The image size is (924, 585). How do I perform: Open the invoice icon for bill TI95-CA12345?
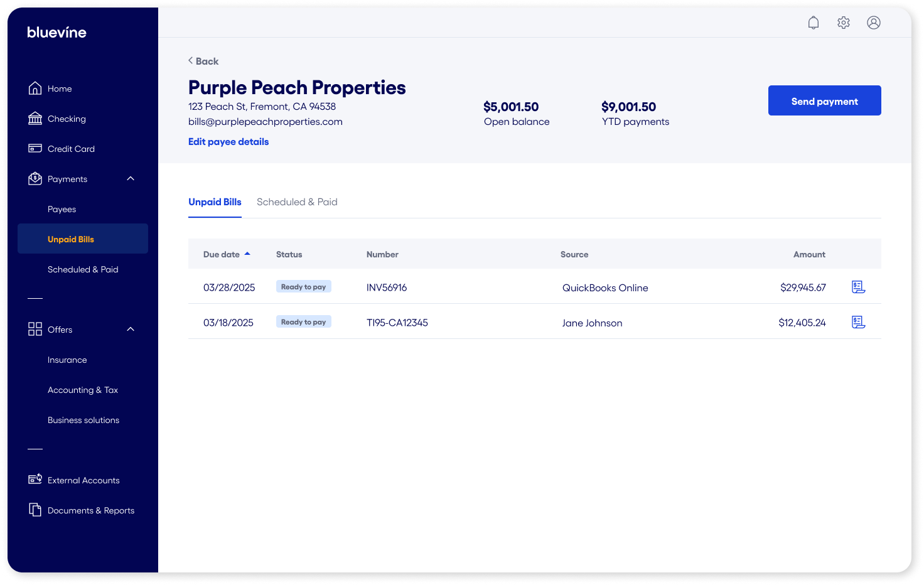click(858, 322)
